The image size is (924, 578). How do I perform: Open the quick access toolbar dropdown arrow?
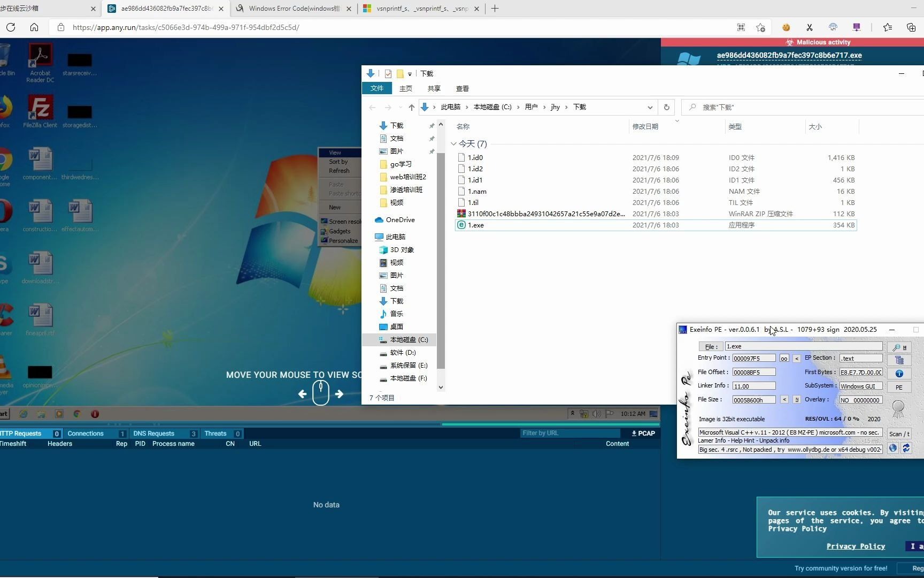(x=410, y=74)
